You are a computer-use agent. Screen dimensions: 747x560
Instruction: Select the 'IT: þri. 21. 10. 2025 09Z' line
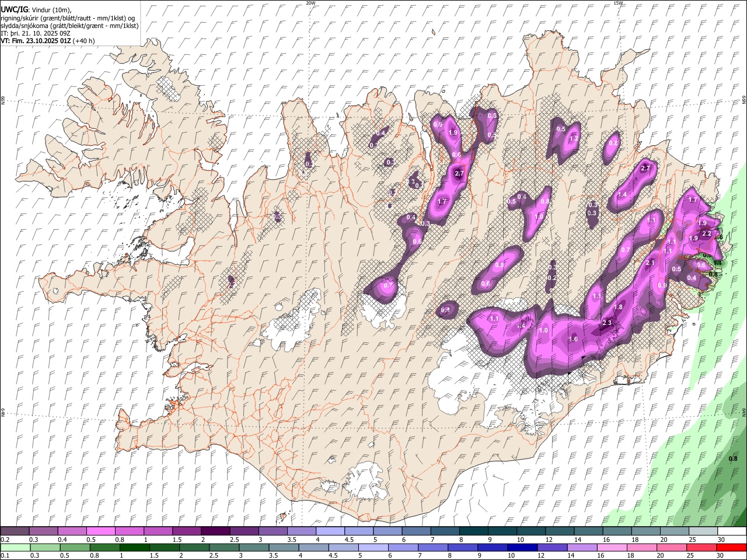coord(36,33)
